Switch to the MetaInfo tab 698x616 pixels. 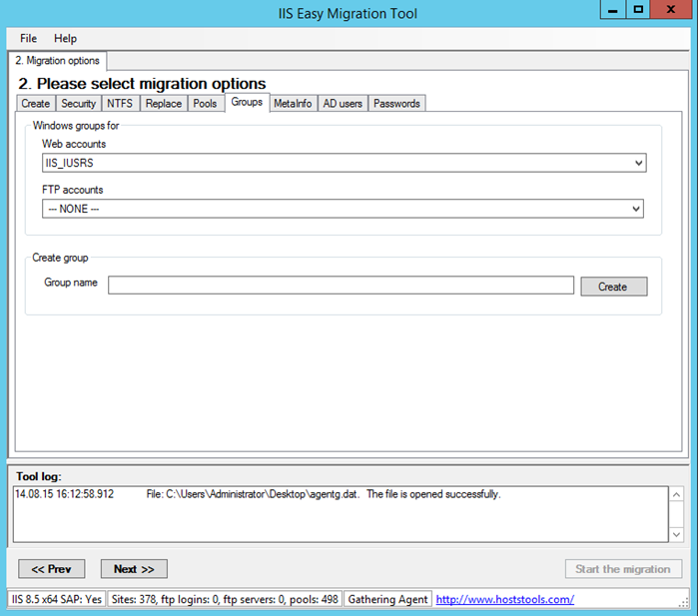[x=293, y=103]
